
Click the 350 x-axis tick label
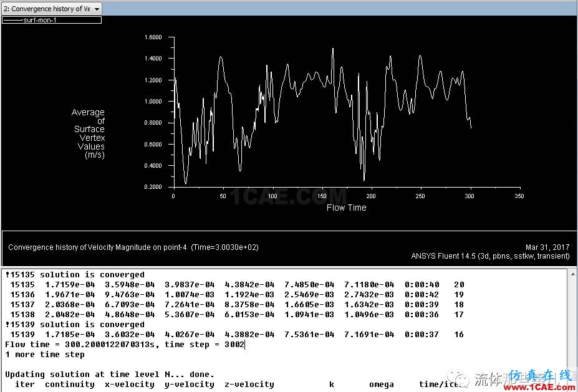click(519, 196)
